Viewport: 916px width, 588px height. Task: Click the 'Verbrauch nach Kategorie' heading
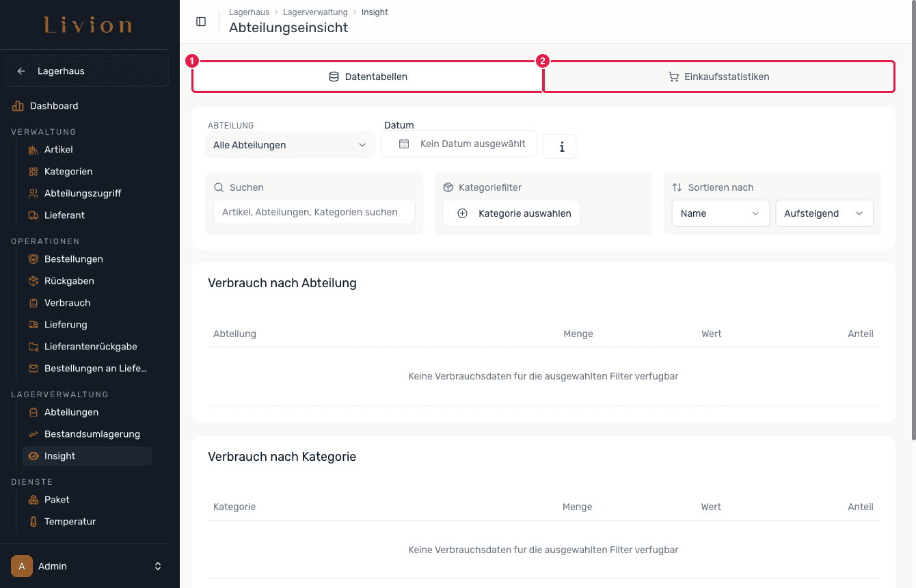[282, 457]
